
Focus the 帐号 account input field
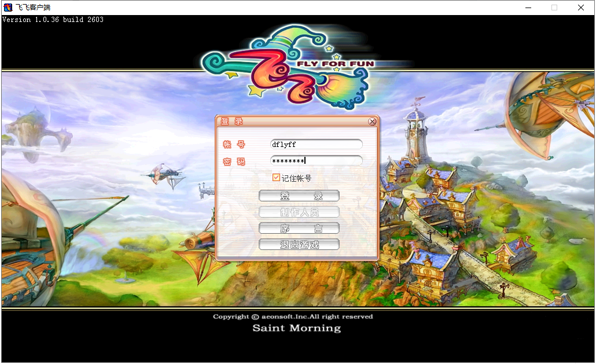coord(316,144)
